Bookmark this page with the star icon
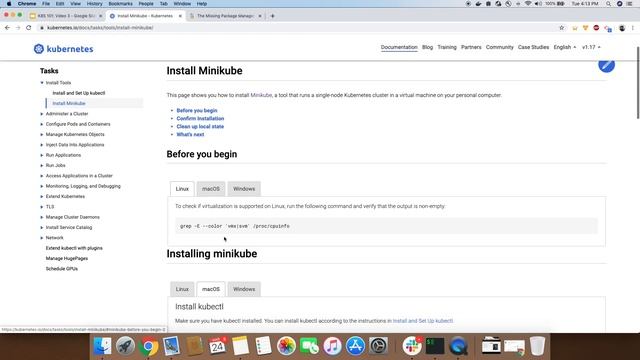 562,28
